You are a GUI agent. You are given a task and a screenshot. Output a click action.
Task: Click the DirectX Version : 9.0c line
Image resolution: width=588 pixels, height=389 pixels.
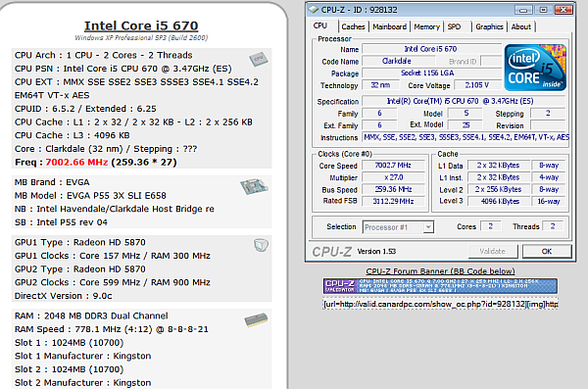[63, 296]
